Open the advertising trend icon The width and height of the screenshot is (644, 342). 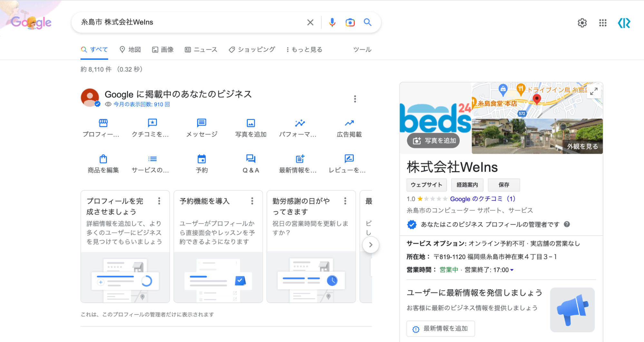pos(349,123)
